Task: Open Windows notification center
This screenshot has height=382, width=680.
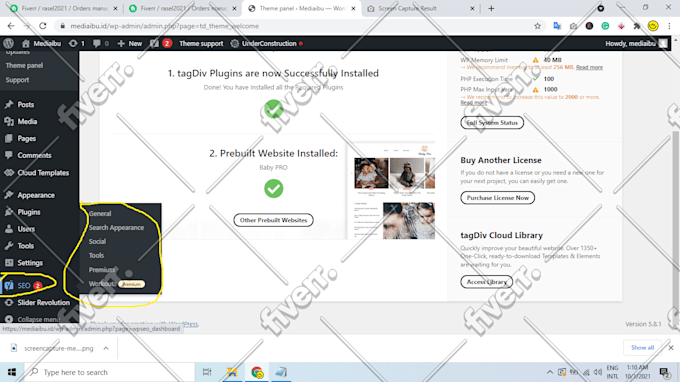Action: 664,372
